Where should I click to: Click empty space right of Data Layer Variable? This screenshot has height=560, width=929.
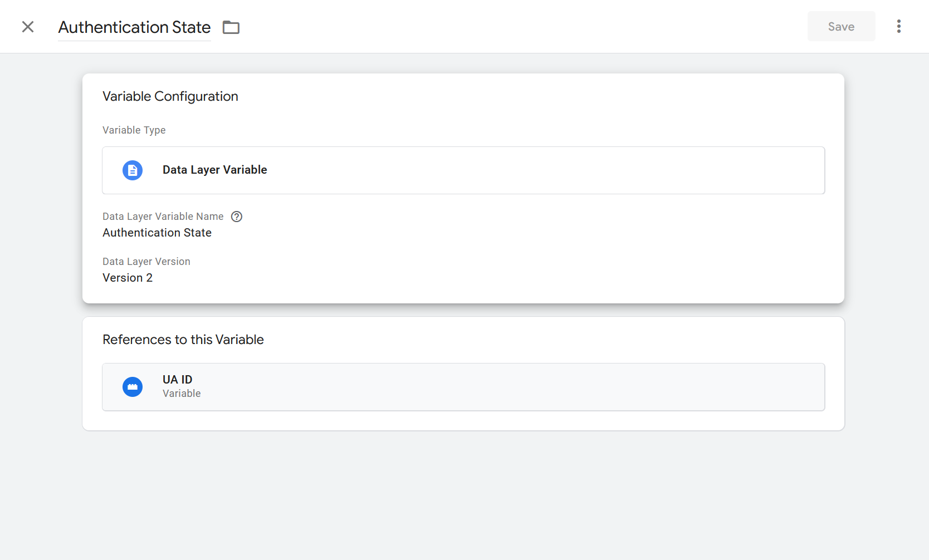529,170
